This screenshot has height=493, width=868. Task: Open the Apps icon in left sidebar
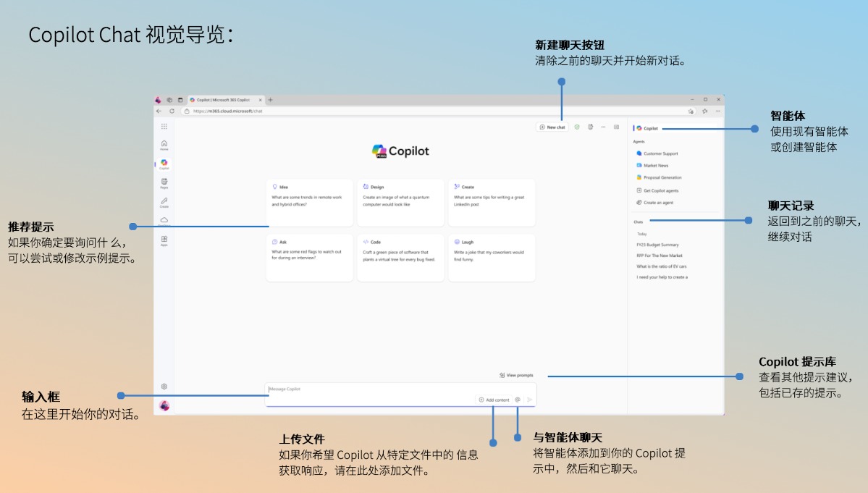click(164, 240)
